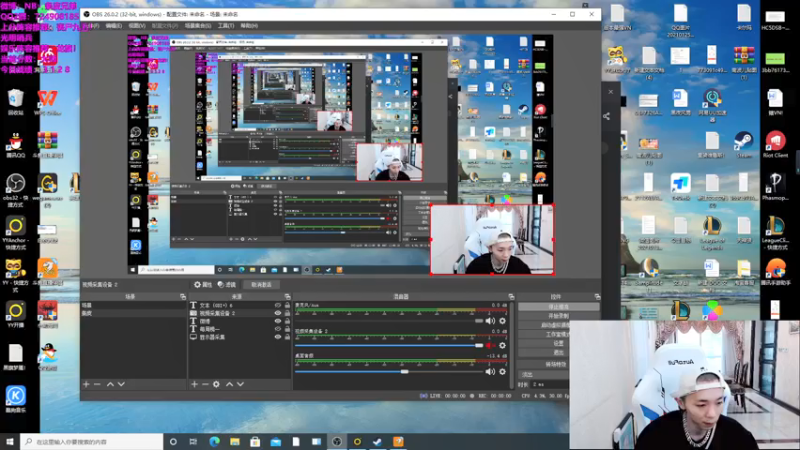
Task: Remove the selected scene with the minus icon
Action: pyautogui.click(x=97, y=384)
